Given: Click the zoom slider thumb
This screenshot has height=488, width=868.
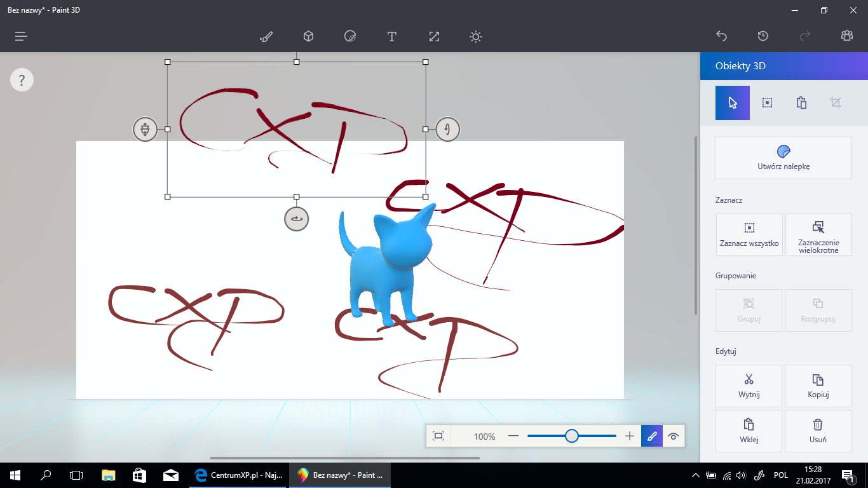Looking at the screenshot, I should coord(572,436).
